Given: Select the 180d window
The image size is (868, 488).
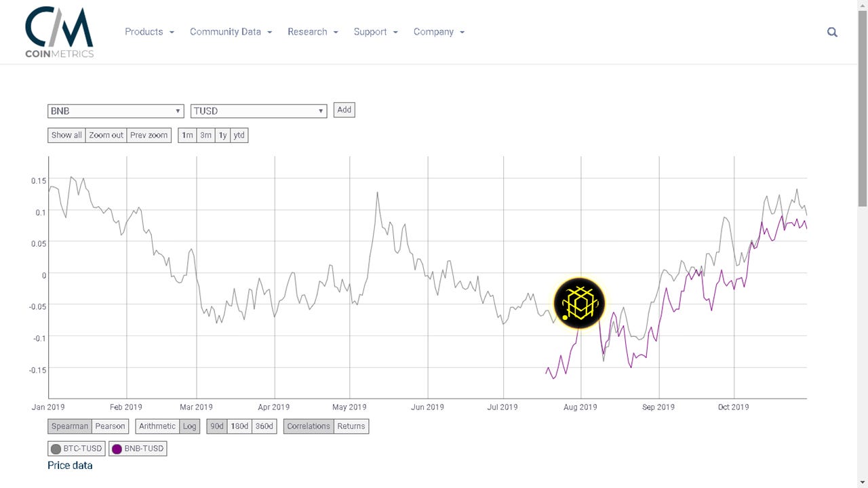Looking at the screenshot, I should [239, 426].
